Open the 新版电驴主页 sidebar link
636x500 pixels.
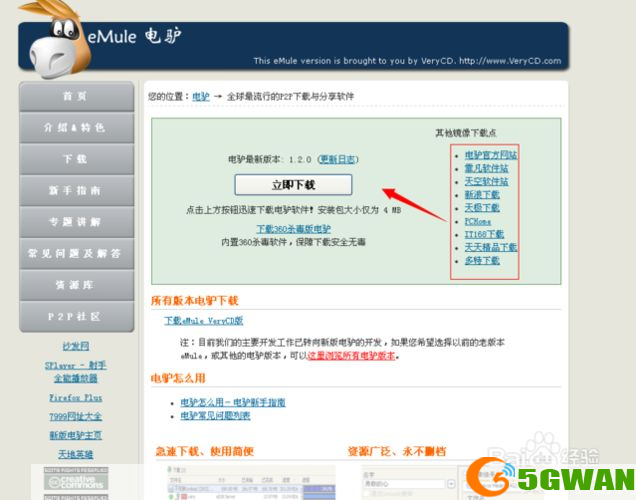click(76, 435)
